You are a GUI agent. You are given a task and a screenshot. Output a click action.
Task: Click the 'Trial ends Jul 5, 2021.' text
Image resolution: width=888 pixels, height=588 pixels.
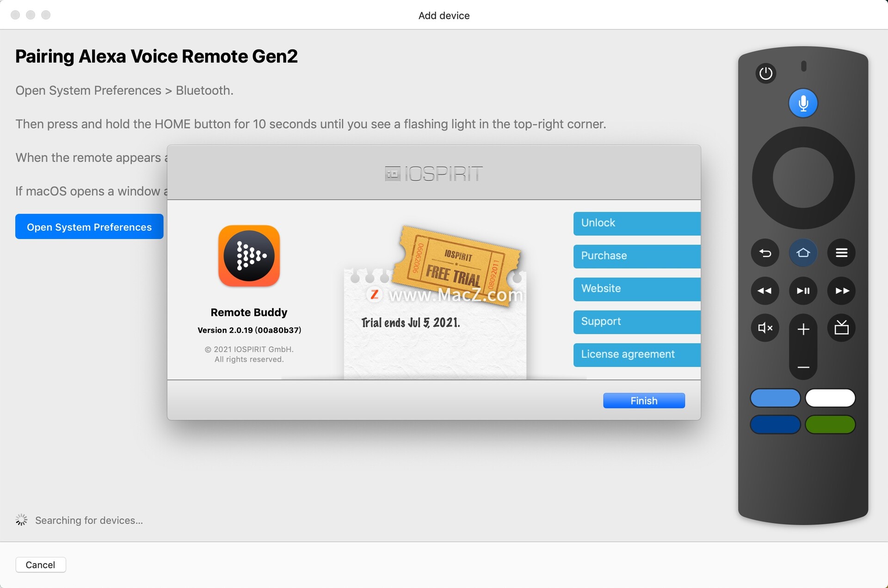click(410, 323)
